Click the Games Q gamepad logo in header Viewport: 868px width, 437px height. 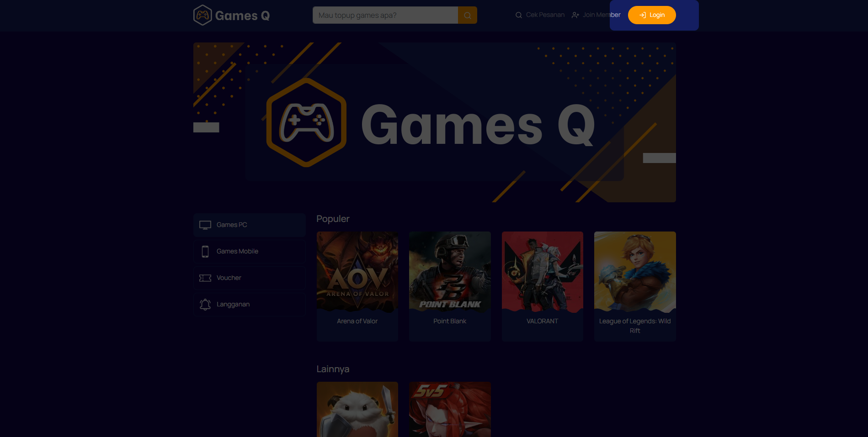(x=202, y=15)
